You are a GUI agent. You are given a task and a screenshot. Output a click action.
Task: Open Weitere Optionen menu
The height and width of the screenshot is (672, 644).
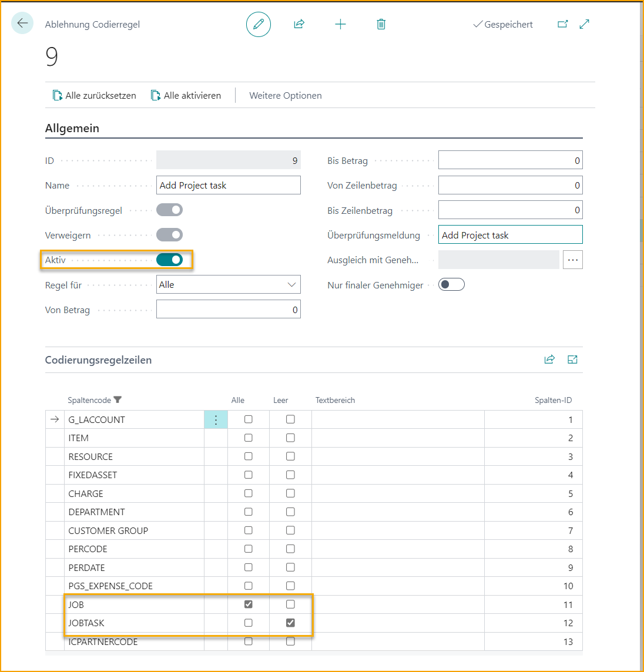(x=286, y=96)
